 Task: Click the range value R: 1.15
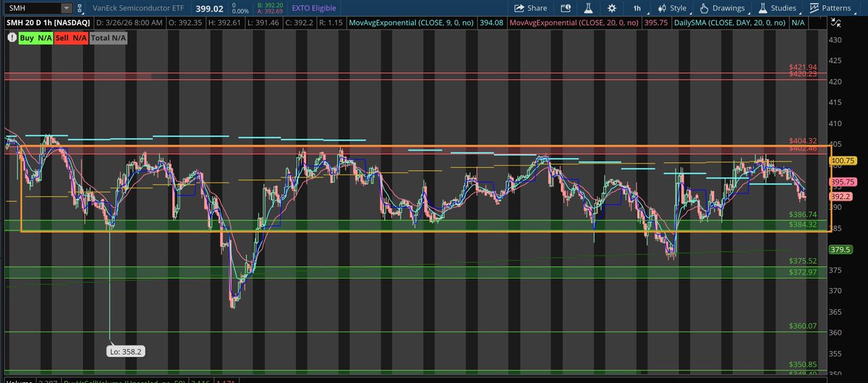point(331,23)
